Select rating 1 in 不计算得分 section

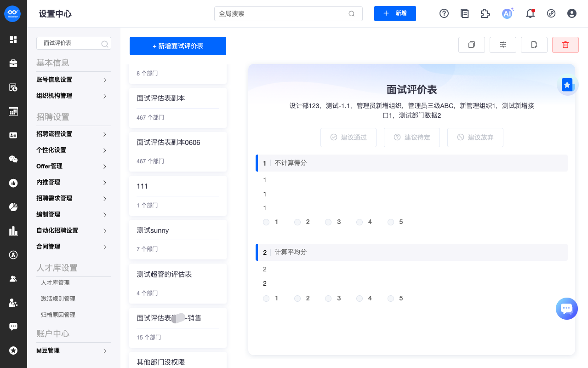(x=266, y=222)
